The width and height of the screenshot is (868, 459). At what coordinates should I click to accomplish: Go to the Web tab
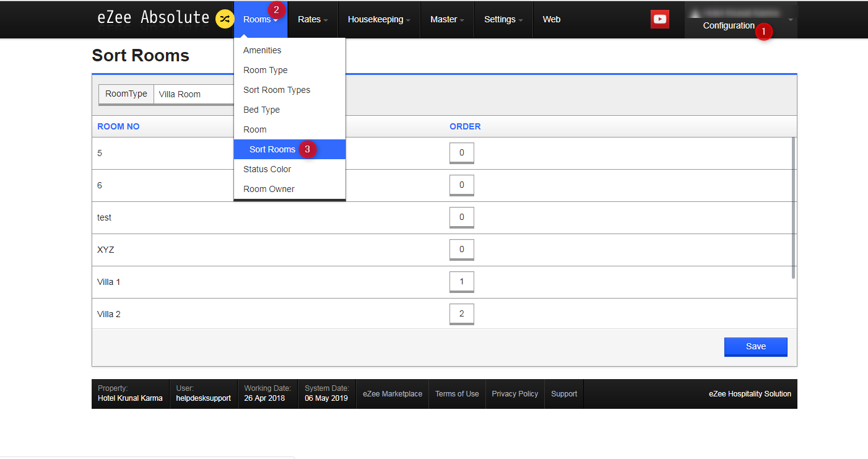click(552, 19)
